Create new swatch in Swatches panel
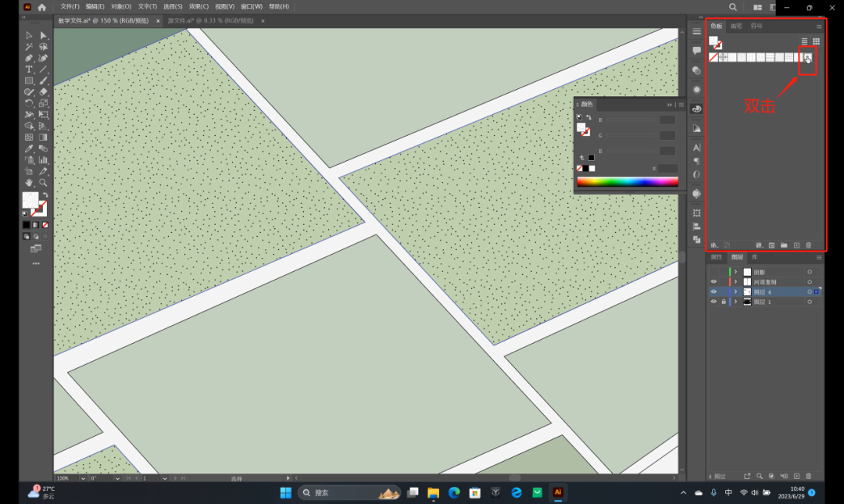The image size is (844, 504). pos(796,245)
